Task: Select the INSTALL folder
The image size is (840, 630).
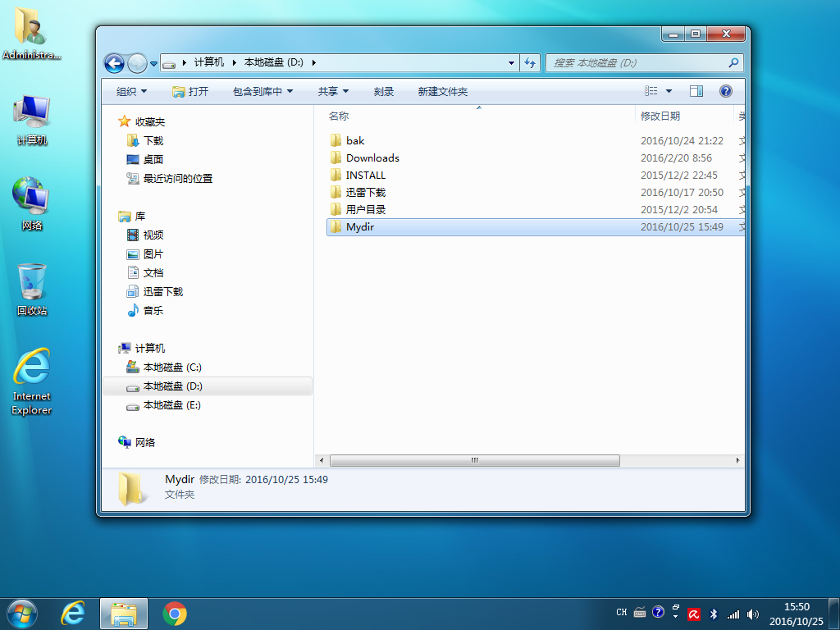Action: (365, 175)
